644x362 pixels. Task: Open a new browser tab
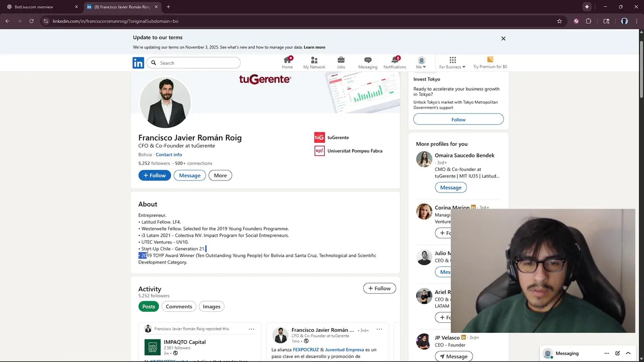coord(168,7)
